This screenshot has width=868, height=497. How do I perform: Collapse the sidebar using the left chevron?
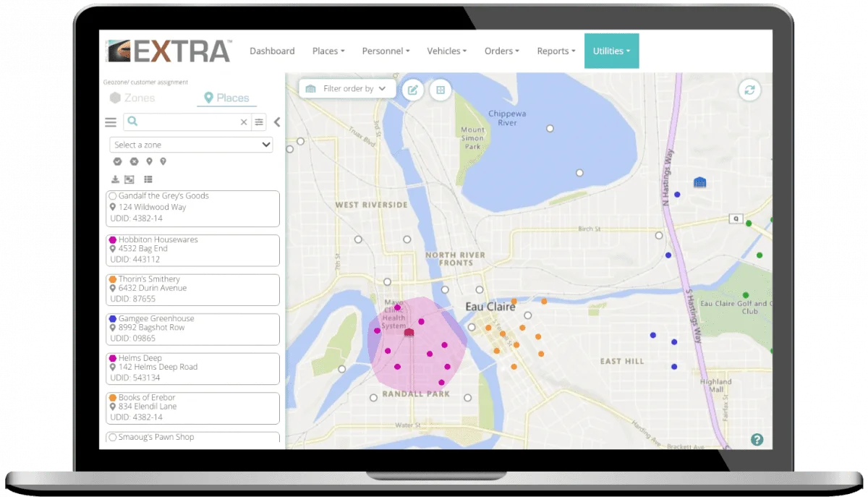[x=277, y=123]
